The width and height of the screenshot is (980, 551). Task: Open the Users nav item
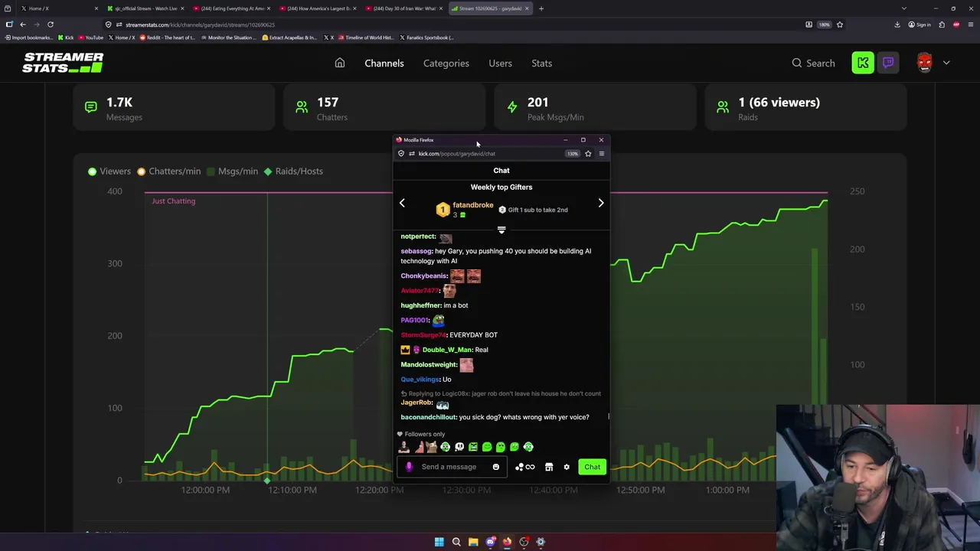500,63
